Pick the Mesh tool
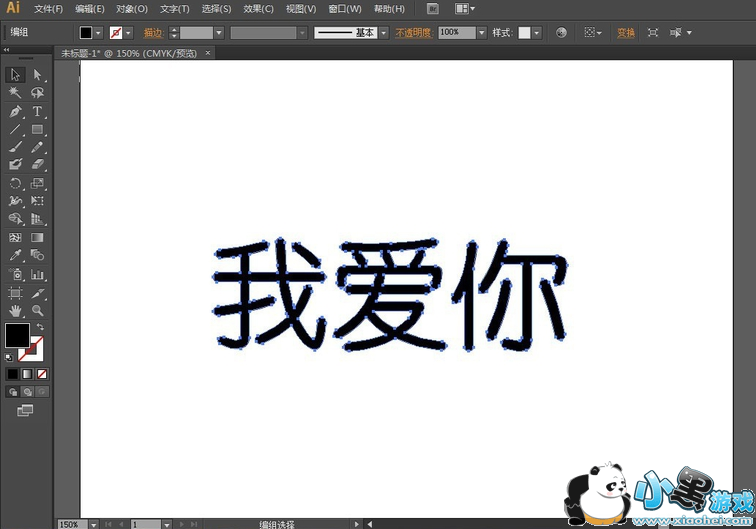 pos(15,237)
